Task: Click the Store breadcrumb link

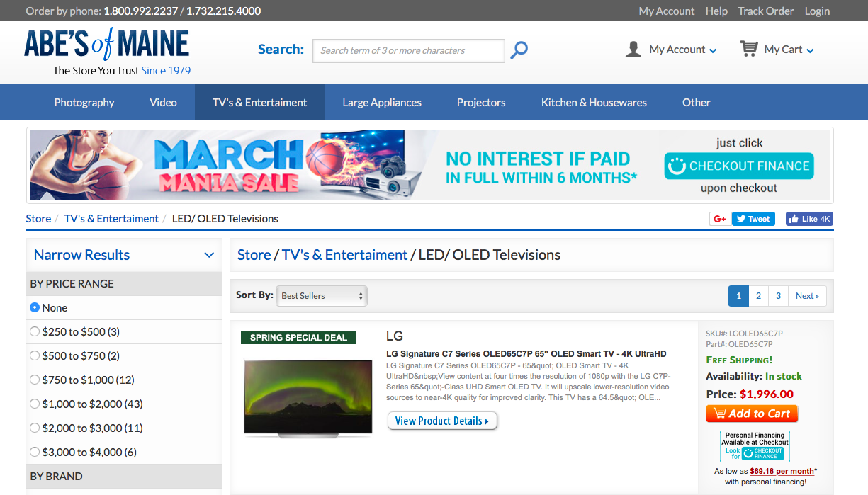Action: tap(38, 219)
